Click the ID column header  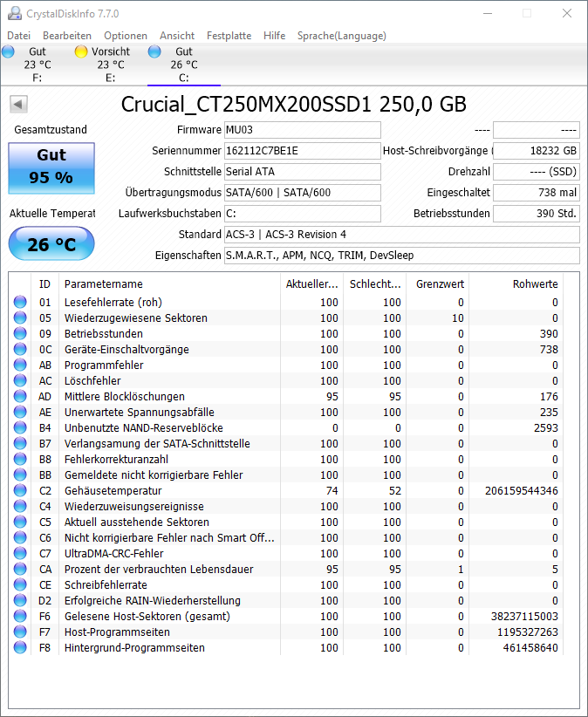(x=44, y=284)
